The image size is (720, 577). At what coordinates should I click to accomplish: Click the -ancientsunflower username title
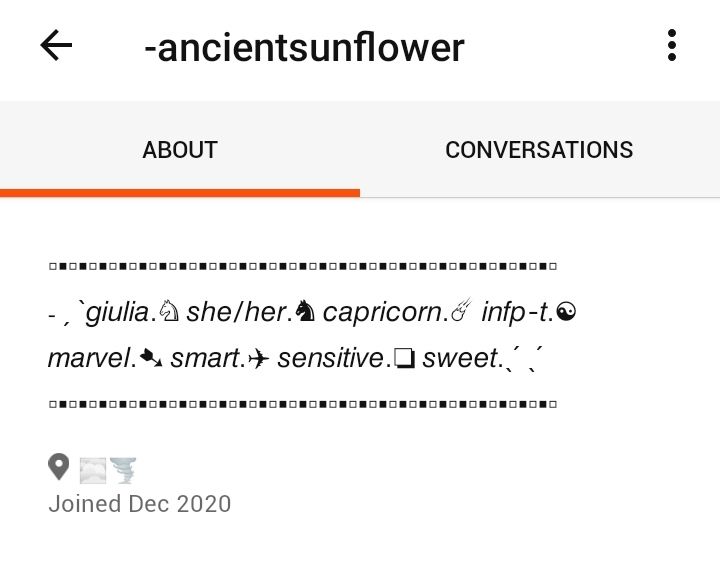coord(304,47)
